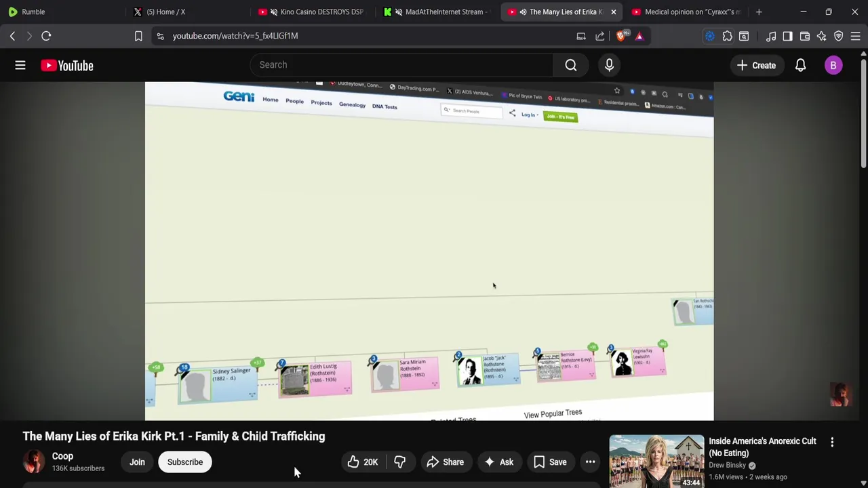
Task: Open Coop channel avatar
Action: pos(33,462)
